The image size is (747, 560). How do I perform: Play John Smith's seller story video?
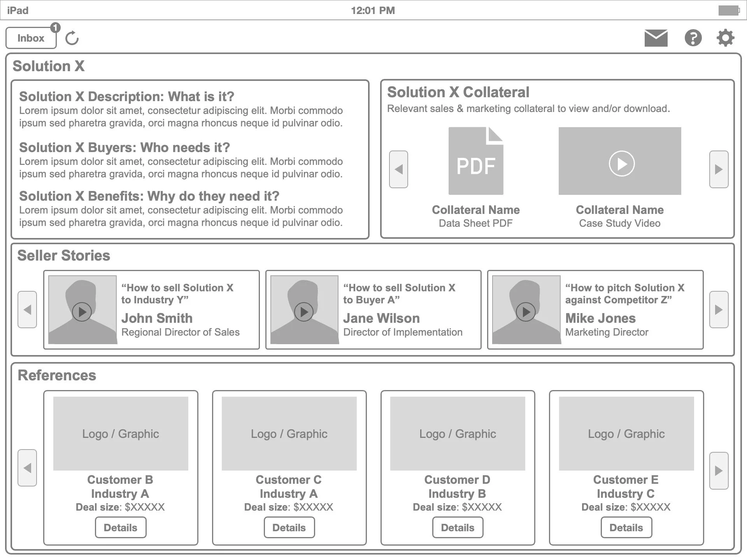82,312
